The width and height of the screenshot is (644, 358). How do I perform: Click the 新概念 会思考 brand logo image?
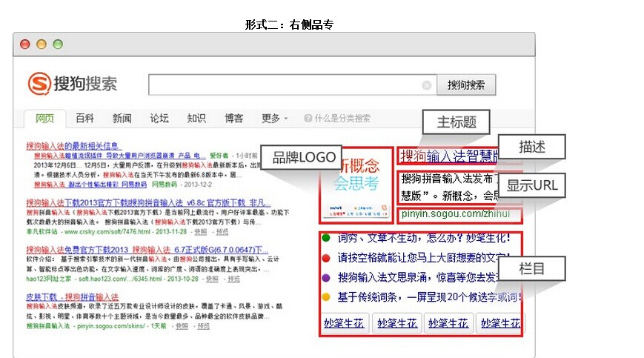[x=356, y=185]
